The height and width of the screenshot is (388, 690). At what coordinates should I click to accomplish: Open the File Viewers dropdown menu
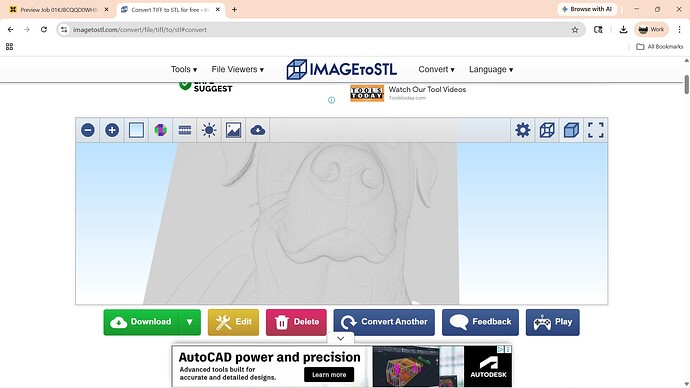pyautogui.click(x=238, y=70)
